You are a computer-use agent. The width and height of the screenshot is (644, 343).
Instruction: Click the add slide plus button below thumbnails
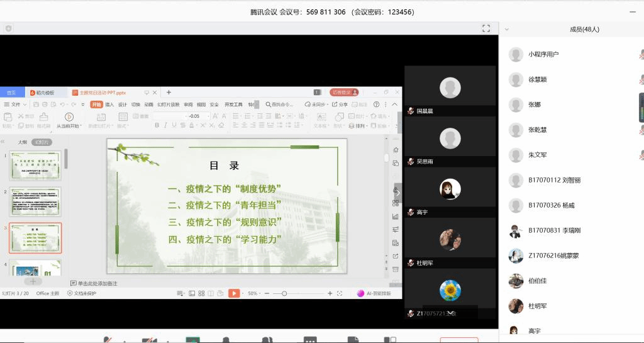(x=33, y=281)
